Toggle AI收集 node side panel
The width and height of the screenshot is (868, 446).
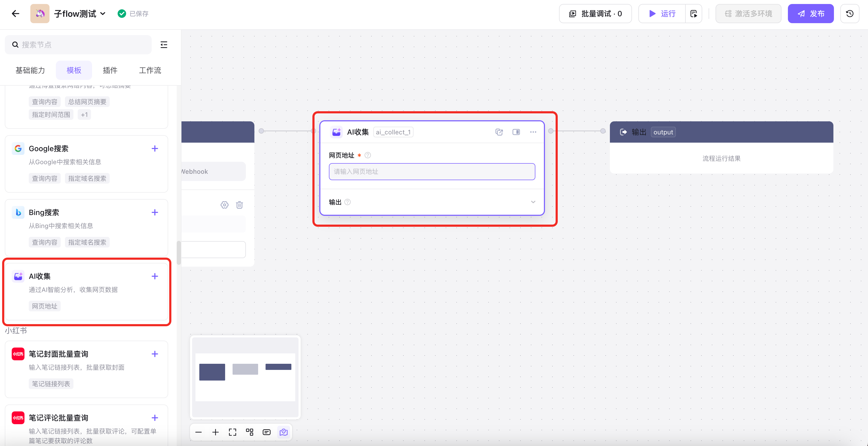[x=516, y=132]
